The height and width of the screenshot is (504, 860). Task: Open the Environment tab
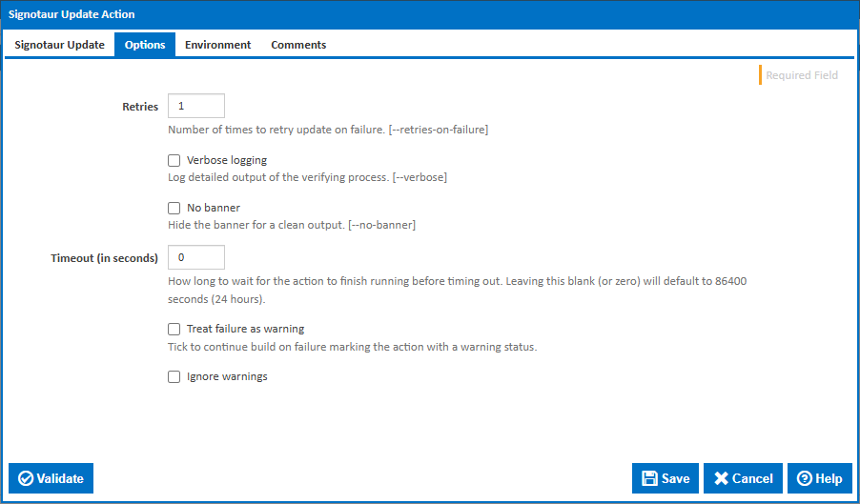coord(217,45)
